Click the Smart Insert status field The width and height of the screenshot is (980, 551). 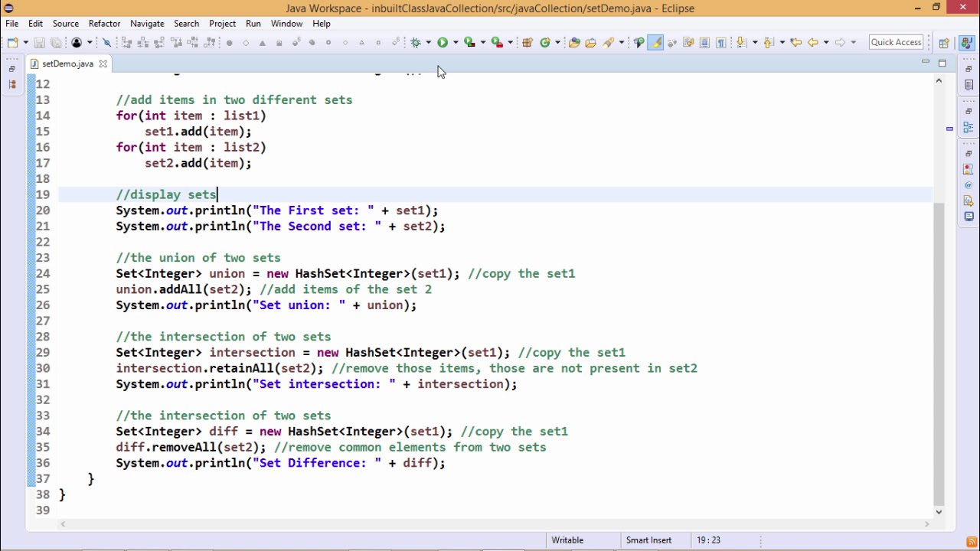(648, 540)
